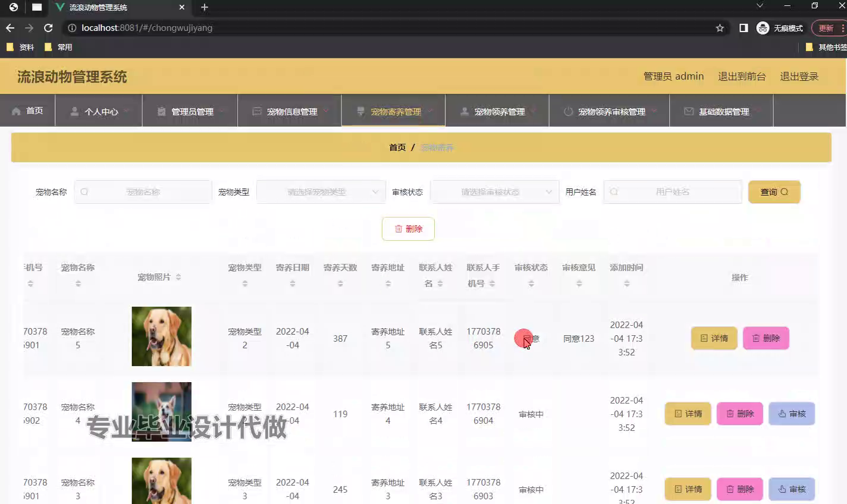Image resolution: width=847 pixels, height=504 pixels.
Task: Click 删除 for 宠物名称3 row
Action: click(740, 489)
